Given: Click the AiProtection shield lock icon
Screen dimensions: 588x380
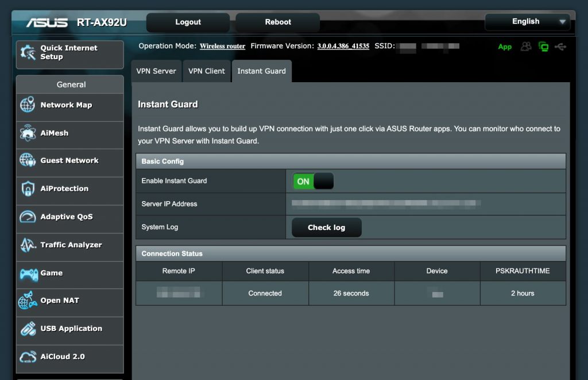Looking at the screenshot, I should (28, 189).
